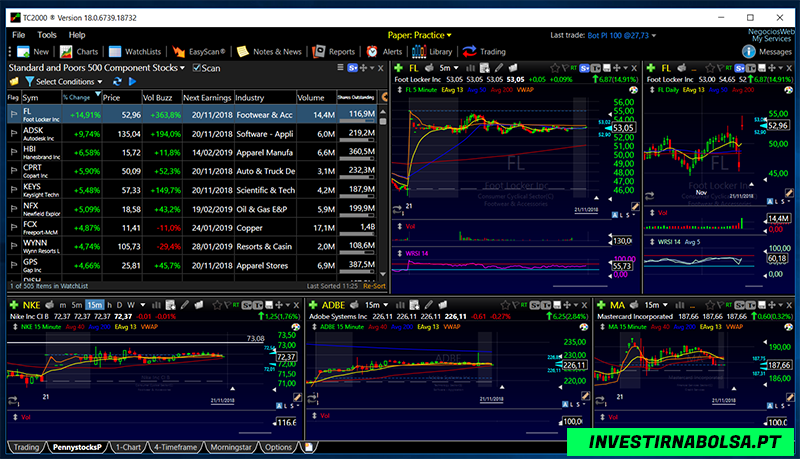Click the star favorite on FL 5m chart
Image resolution: width=800 pixels, height=459 pixels.
(x=555, y=68)
